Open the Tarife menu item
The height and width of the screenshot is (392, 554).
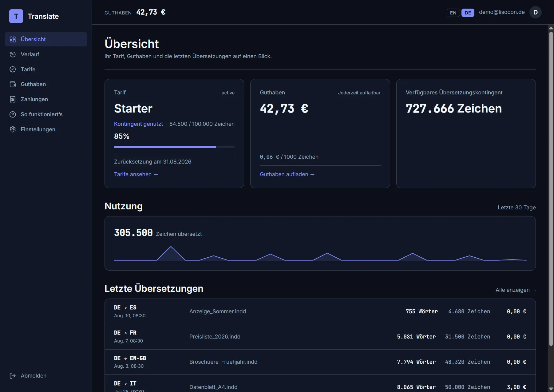[46, 69]
